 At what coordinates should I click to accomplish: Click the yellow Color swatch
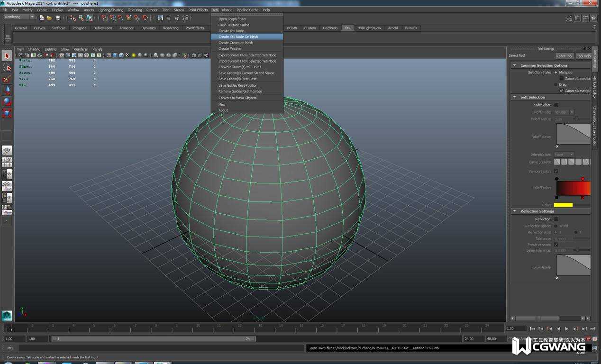[x=563, y=205]
